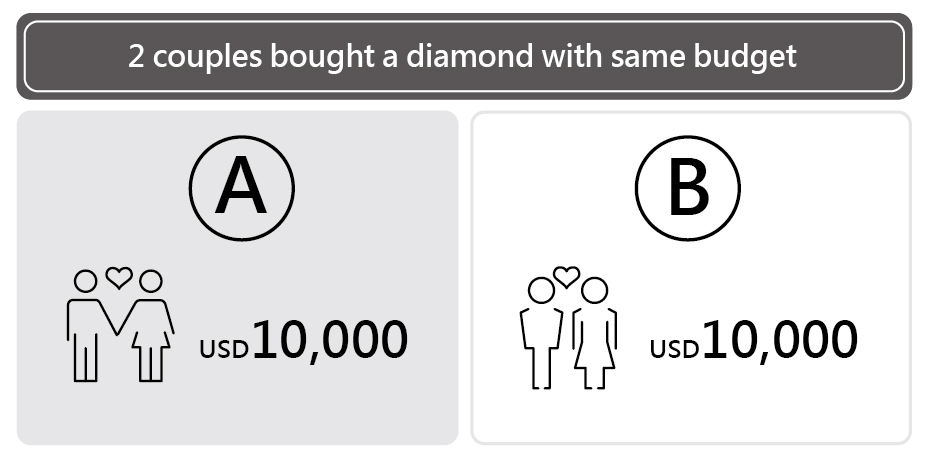Click the heart above couple B

pos(566,277)
